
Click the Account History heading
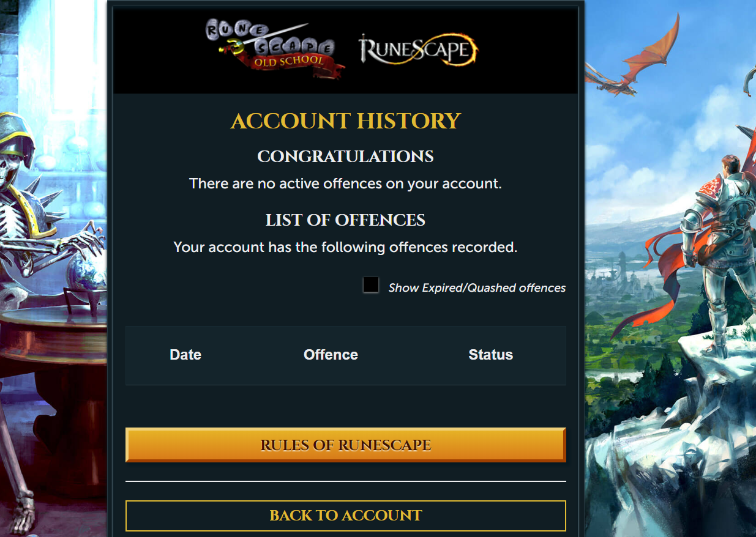346,120
